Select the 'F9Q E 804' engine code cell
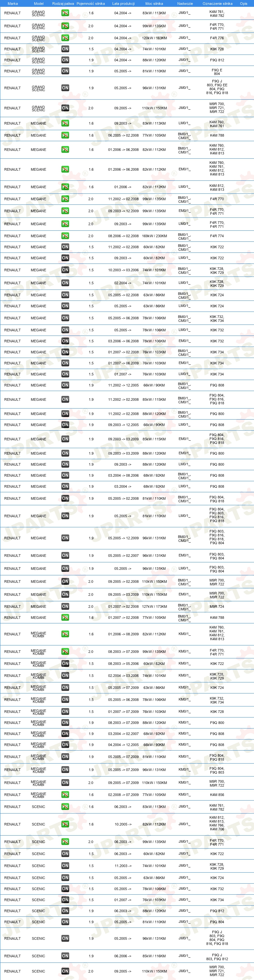The width and height of the screenshot is (254, 980). (x=217, y=72)
